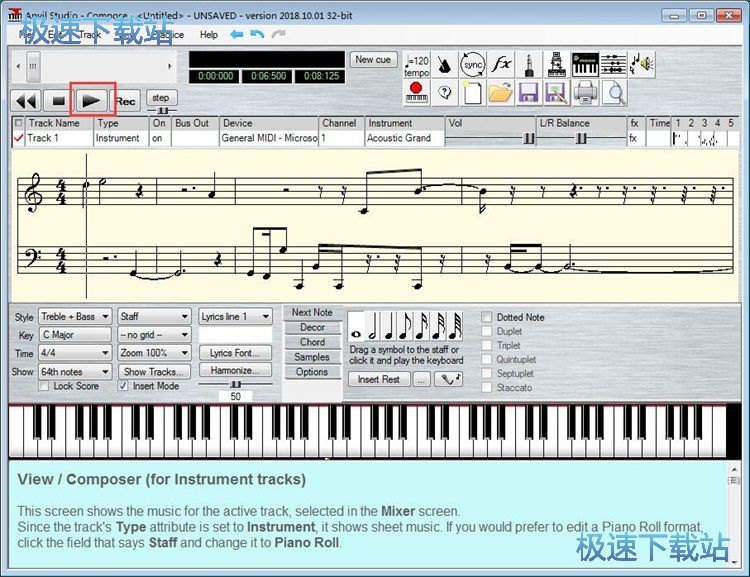The height and width of the screenshot is (577, 750).
Task: Tick the Triplet checkbox
Action: click(486, 345)
